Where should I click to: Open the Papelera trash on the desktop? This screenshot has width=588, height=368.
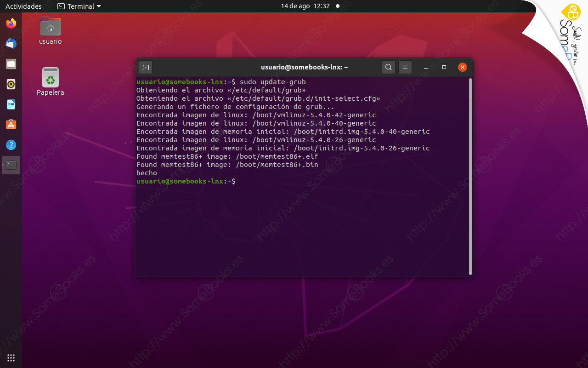pos(51,76)
